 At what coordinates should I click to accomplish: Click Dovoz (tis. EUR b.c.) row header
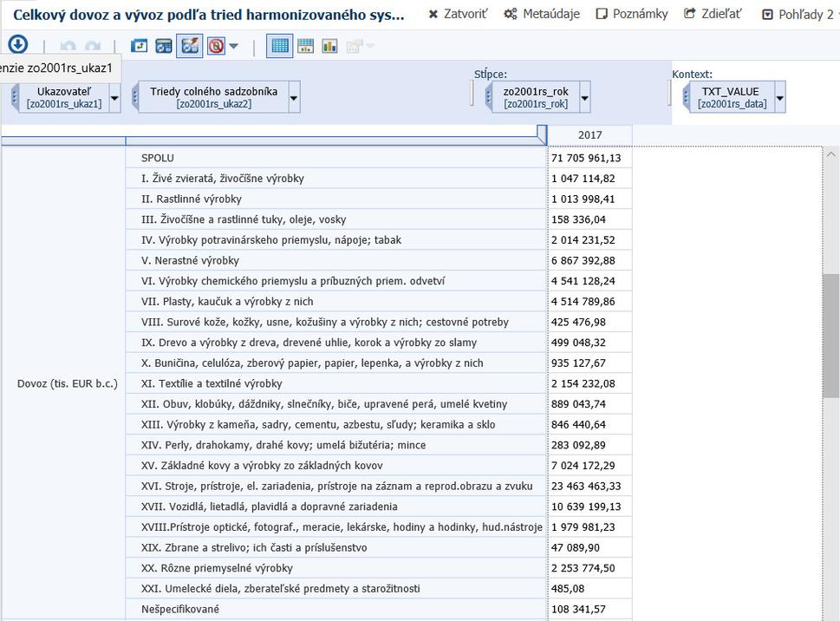(68, 383)
